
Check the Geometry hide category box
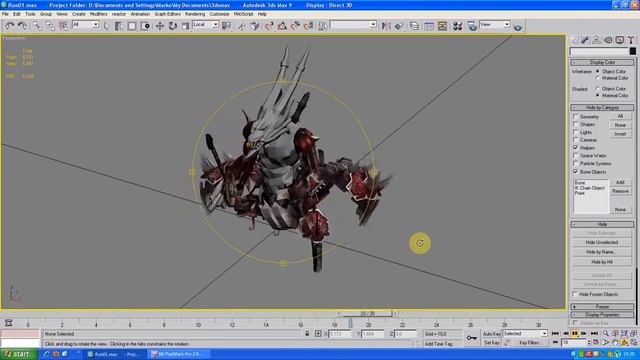(x=576, y=116)
